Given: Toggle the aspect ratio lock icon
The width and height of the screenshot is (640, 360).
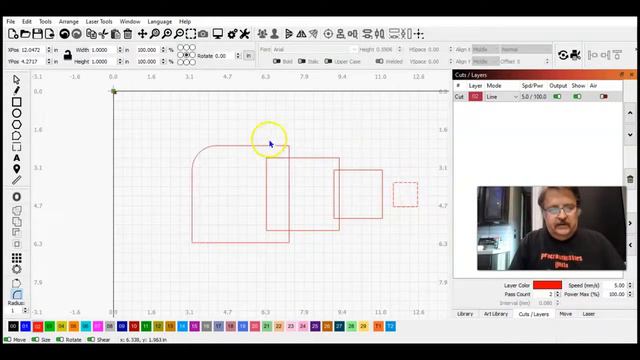Looking at the screenshot, I should (x=67, y=55).
